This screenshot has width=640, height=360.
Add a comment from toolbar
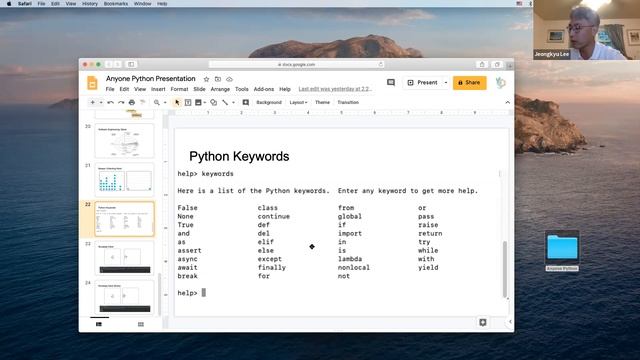246,102
